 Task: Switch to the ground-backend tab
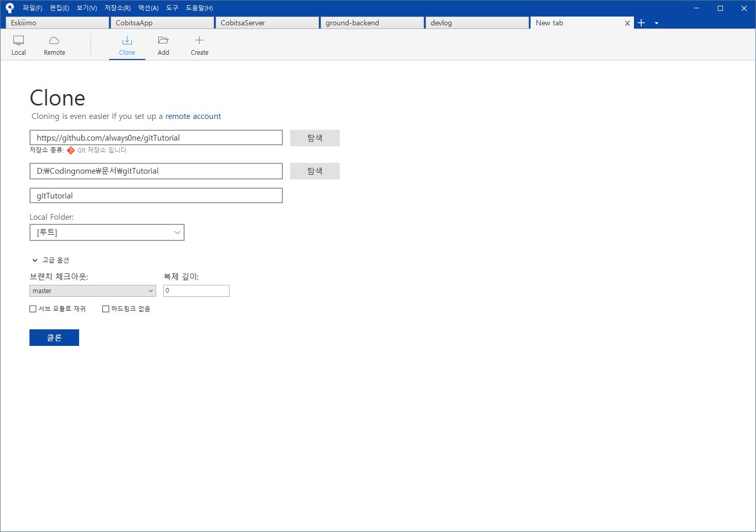372,23
